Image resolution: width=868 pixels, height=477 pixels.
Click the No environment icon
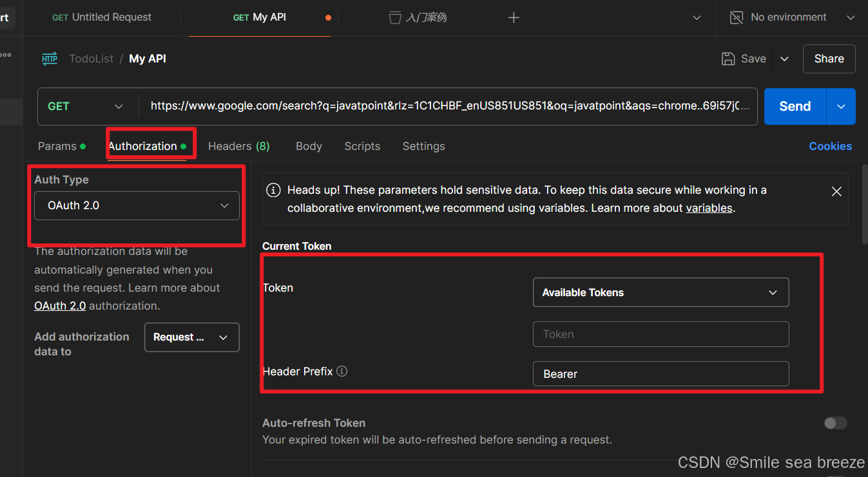(x=736, y=17)
